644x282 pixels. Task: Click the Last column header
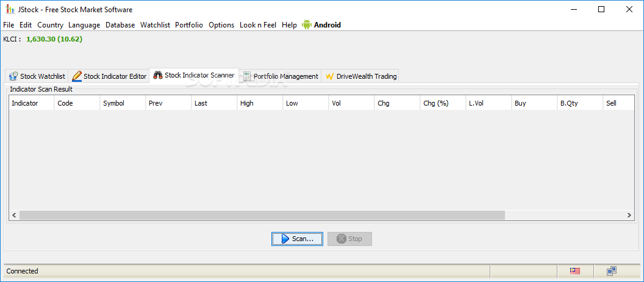coord(215,103)
